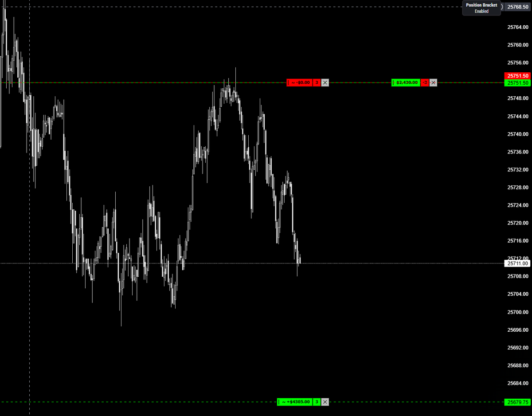Click the 25716.00 price axis label
The image size is (532, 416).
coord(517,241)
